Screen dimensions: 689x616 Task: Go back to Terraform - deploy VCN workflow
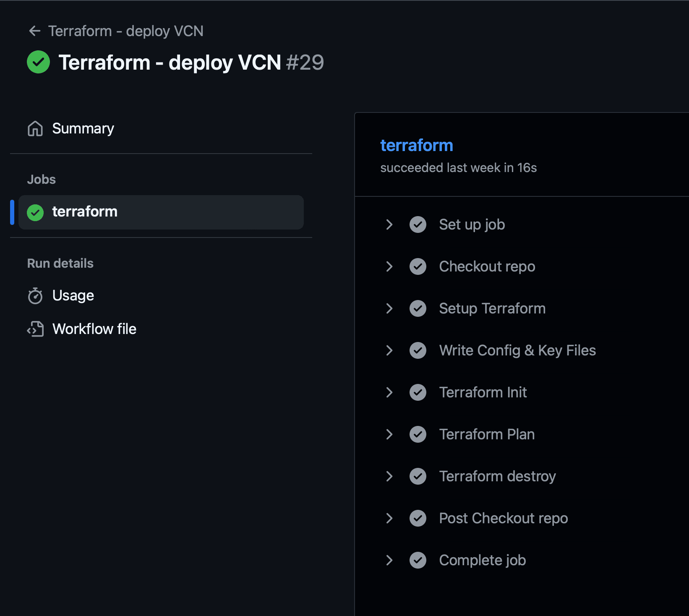pos(126,31)
